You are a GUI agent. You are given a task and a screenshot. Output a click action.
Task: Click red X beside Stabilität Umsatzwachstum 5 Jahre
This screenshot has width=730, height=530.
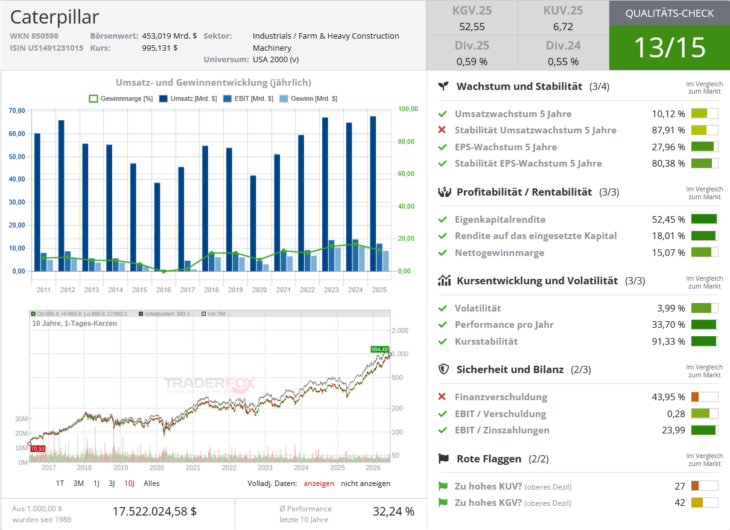pos(442,130)
